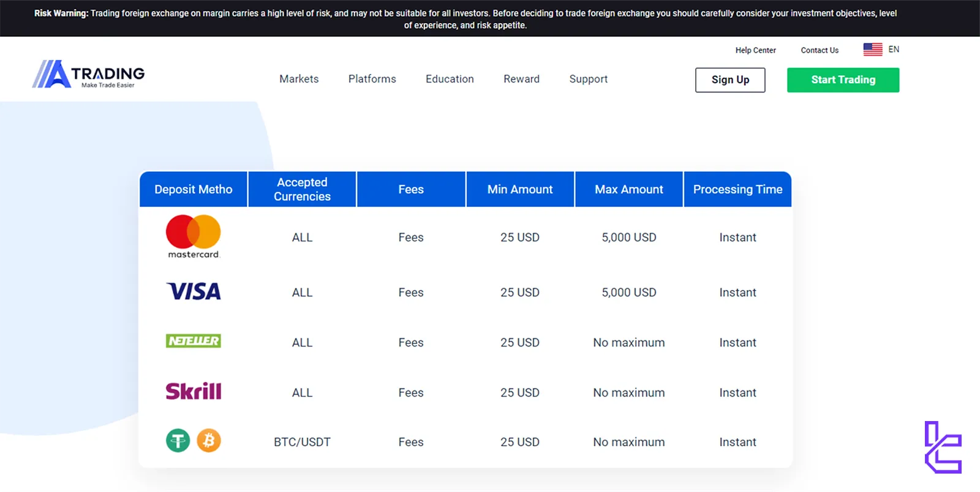
Task: Click Instant in the VISA row
Action: point(737,293)
